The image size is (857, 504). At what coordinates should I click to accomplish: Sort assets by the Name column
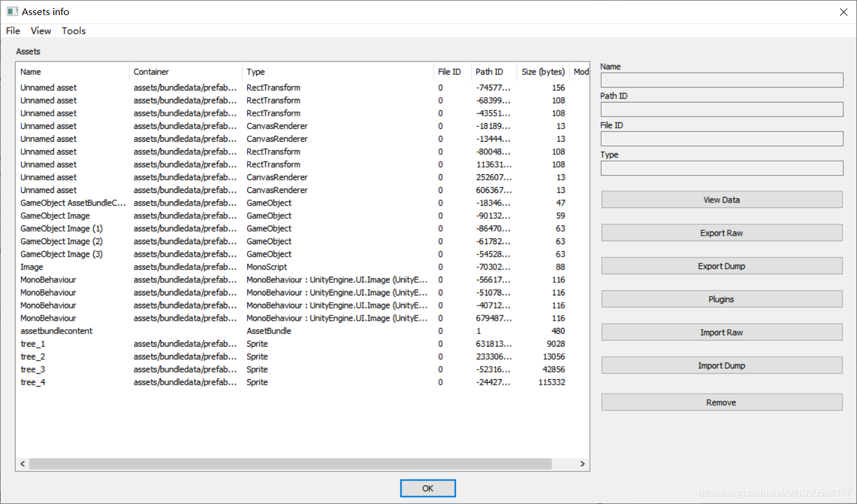31,71
